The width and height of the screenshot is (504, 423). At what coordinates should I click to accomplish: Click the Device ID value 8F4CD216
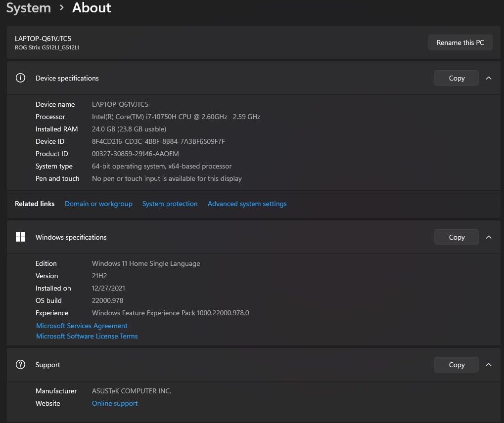[158, 141]
